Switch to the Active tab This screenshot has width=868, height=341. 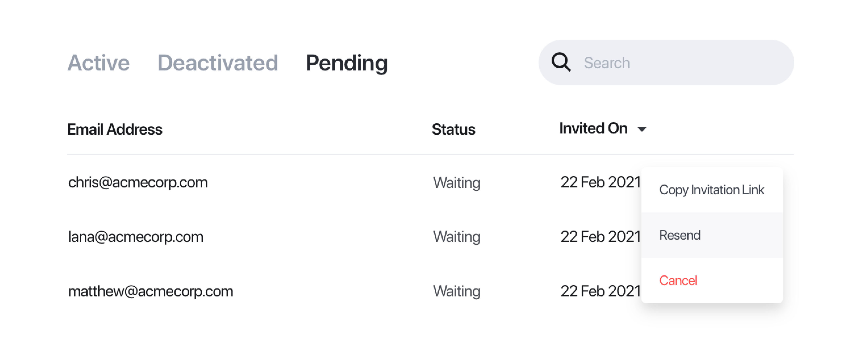click(x=98, y=63)
